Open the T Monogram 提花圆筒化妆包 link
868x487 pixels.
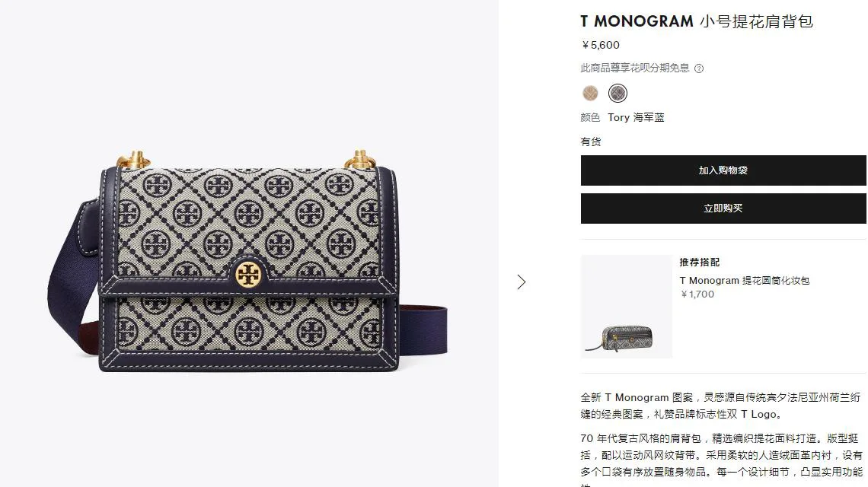(x=744, y=281)
